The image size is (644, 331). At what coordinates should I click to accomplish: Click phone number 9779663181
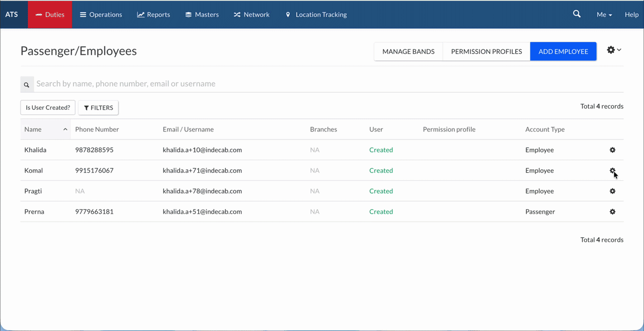click(94, 212)
